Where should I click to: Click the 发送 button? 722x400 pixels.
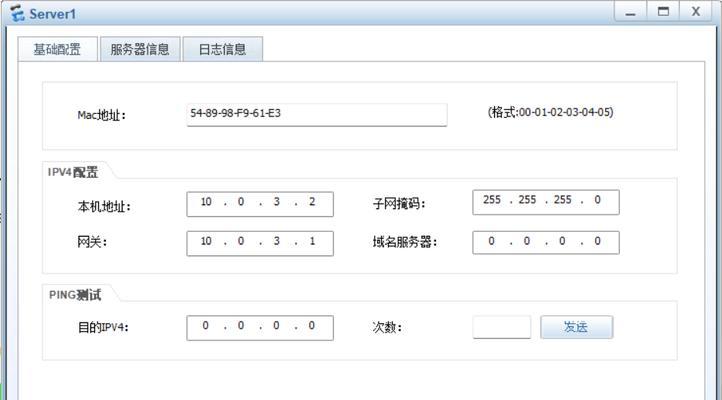pos(576,327)
